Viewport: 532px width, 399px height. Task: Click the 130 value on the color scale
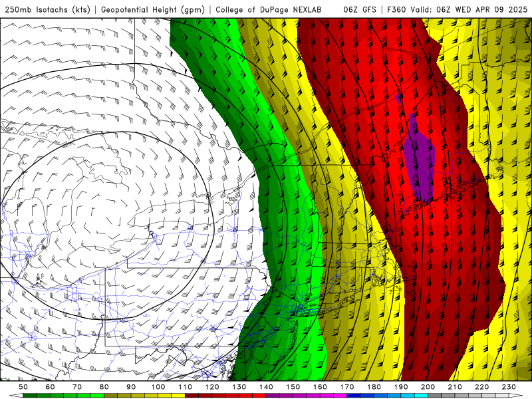pos(239,387)
